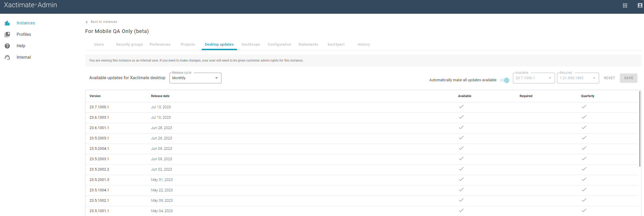Click Quarterly checkmark for version 23.5.1004.1
The width and height of the screenshot is (644, 216).
point(584,190)
